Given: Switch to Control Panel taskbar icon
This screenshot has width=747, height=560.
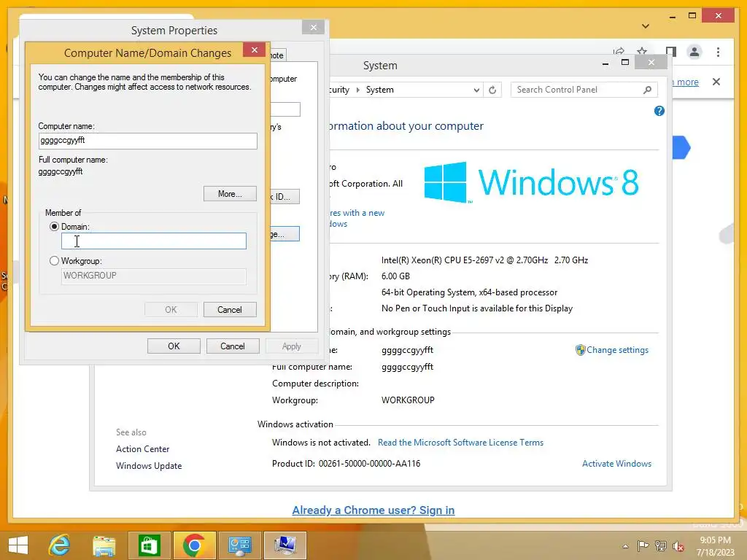Looking at the screenshot, I should point(239,545).
